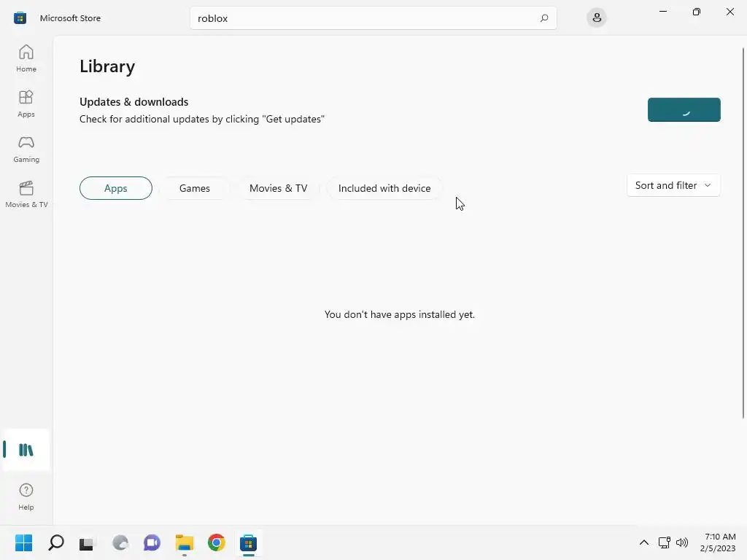Switch to Movies & TV filter tab
747x560 pixels.
pyautogui.click(x=278, y=188)
